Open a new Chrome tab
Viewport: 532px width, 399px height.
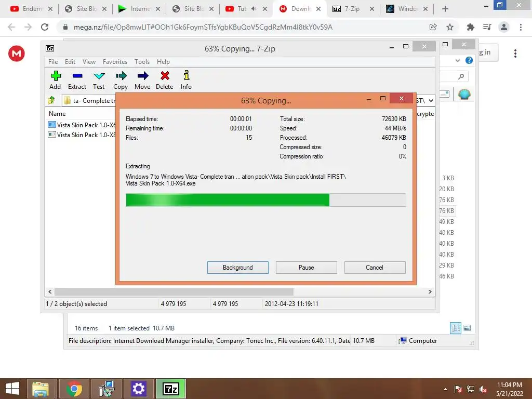coord(445,9)
